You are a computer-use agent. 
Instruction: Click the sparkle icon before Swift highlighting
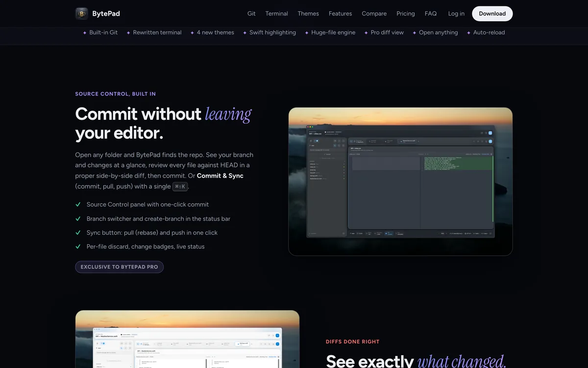click(245, 33)
